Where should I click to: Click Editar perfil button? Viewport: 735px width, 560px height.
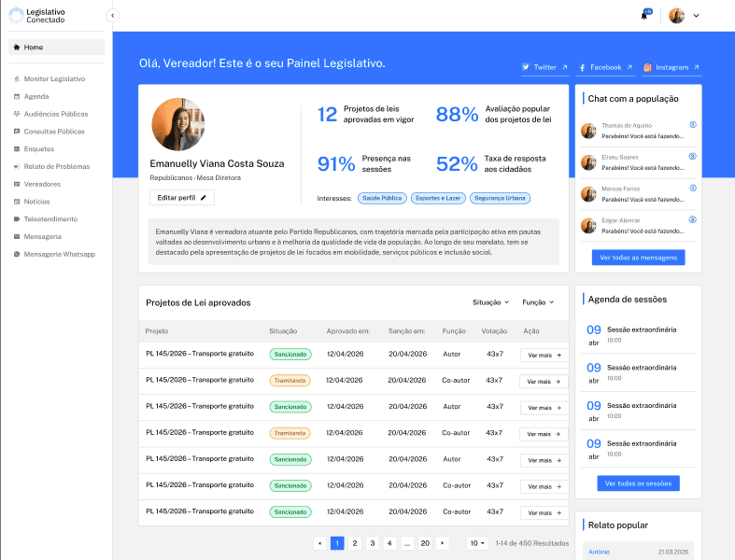point(182,198)
